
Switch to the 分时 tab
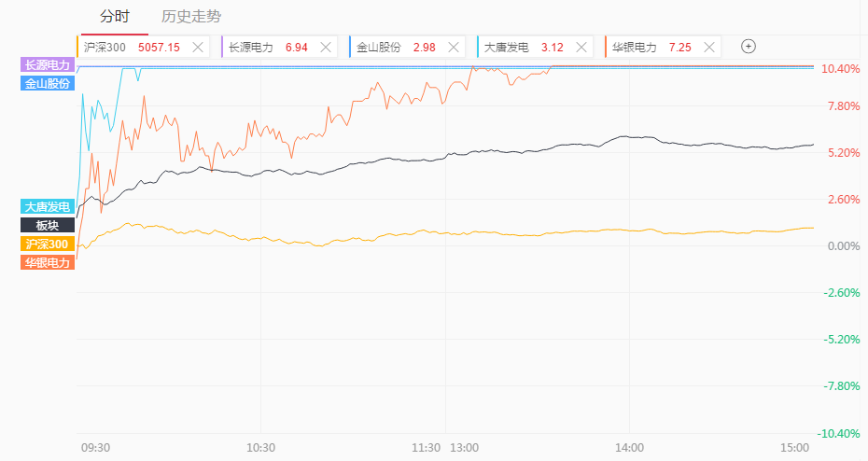[x=115, y=17]
